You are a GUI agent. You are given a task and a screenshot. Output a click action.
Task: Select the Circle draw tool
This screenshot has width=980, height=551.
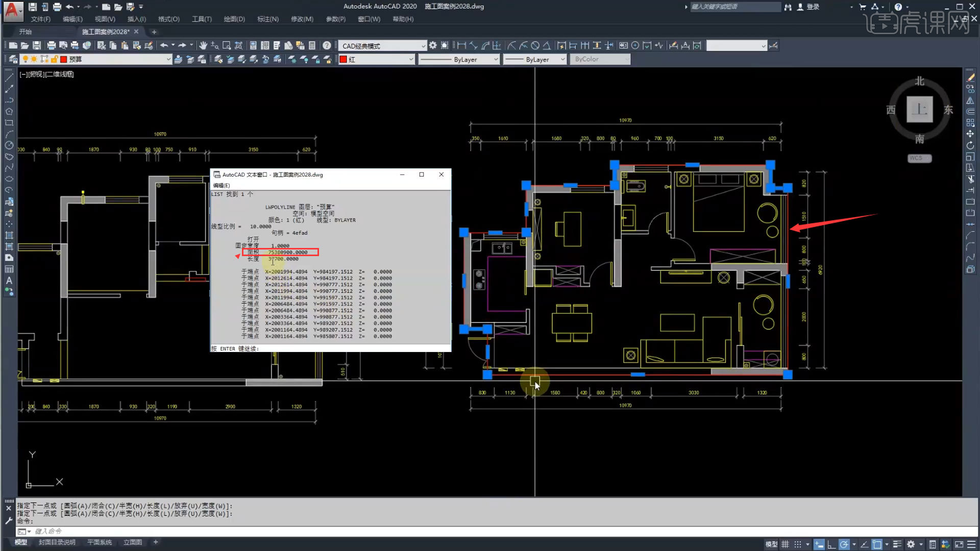coord(9,145)
